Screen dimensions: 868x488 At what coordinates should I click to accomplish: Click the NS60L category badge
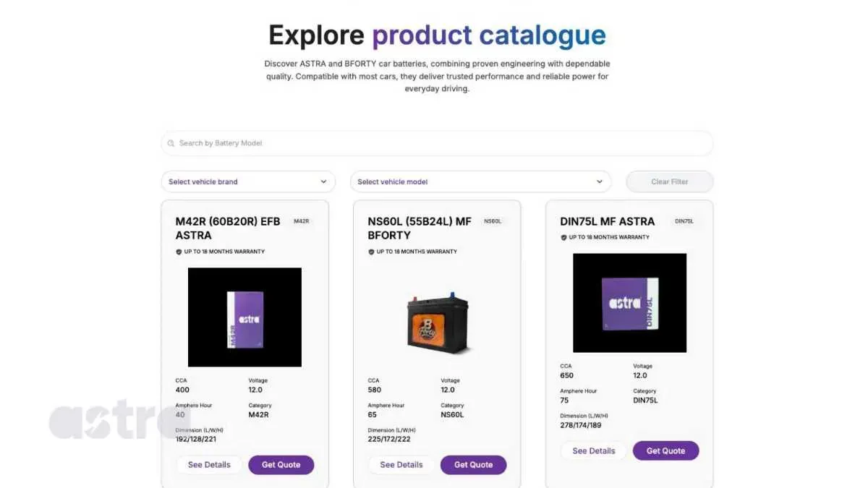(492, 221)
